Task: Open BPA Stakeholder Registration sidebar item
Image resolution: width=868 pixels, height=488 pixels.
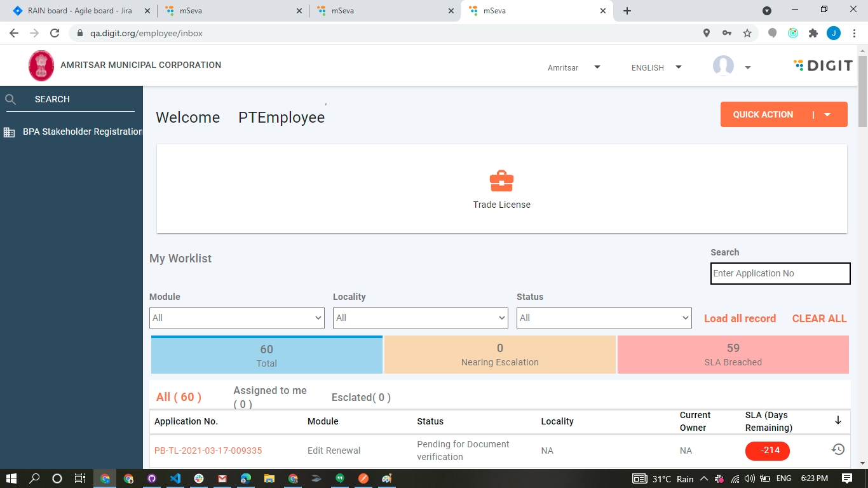Action: pos(83,132)
